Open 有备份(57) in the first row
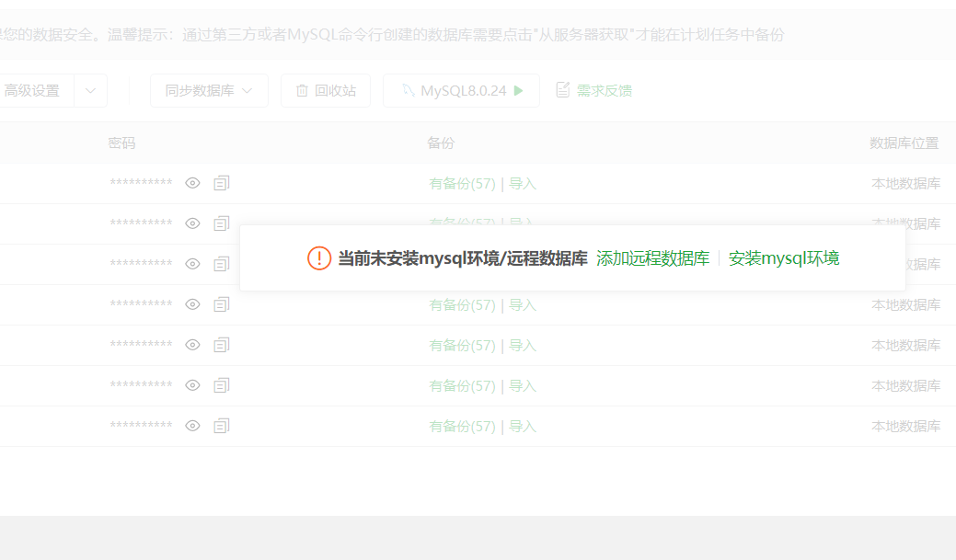The image size is (956, 560). [462, 183]
